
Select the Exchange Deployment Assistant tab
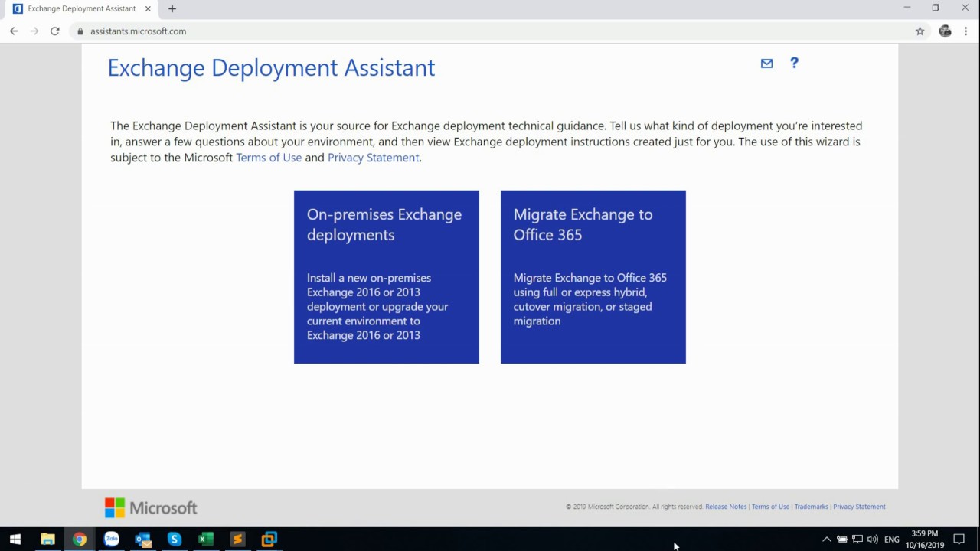pos(81,8)
